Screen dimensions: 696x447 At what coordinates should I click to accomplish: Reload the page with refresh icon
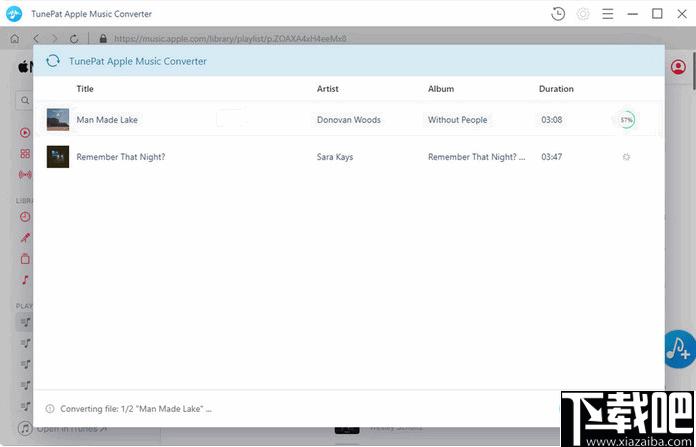74,39
